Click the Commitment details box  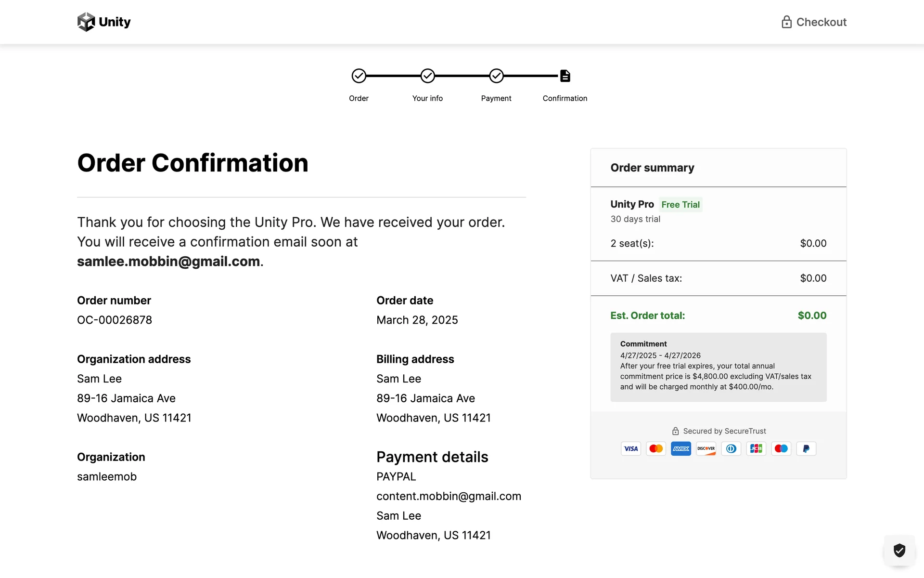pyautogui.click(x=718, y=367)
